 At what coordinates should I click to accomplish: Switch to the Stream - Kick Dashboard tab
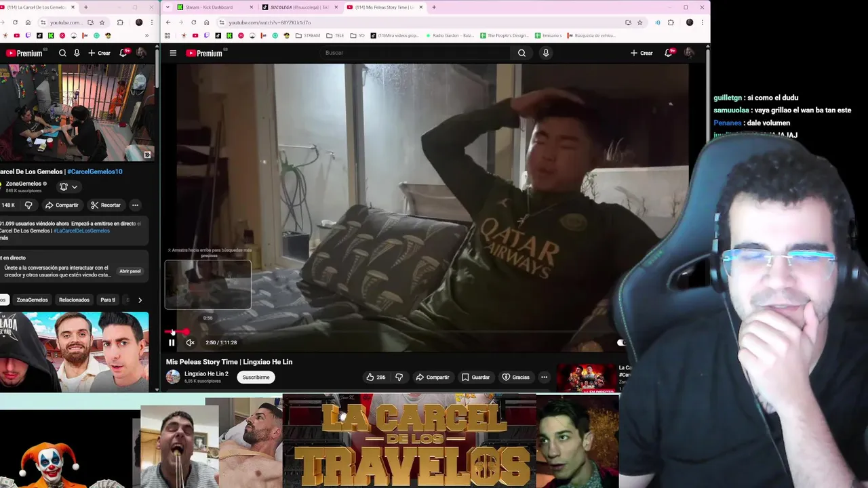[x=214, y=7]
